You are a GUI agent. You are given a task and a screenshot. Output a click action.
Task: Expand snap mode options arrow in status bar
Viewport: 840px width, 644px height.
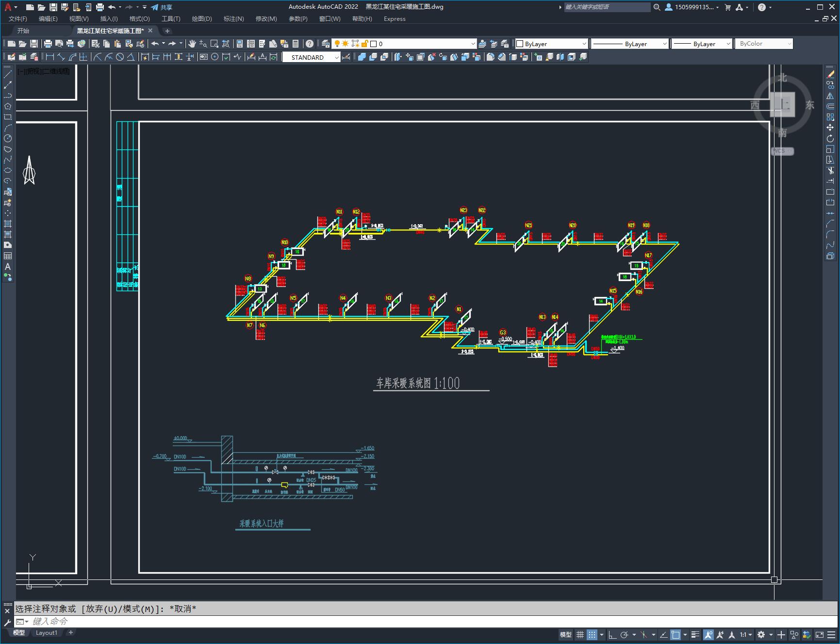[x=602, y=634]
